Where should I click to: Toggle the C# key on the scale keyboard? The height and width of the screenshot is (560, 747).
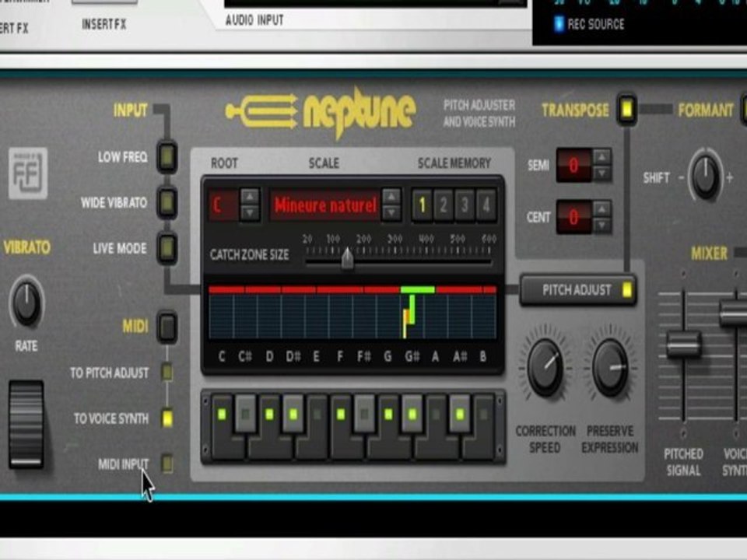(245, 413)
